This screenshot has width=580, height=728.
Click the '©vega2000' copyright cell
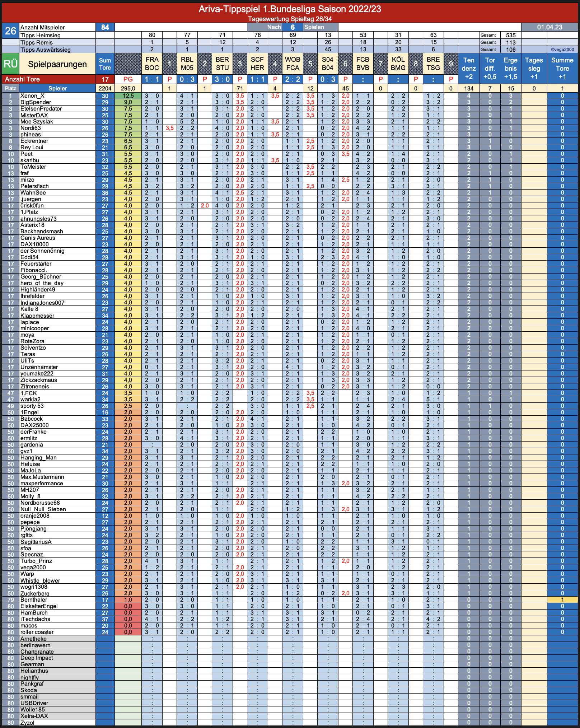[562, 50]
